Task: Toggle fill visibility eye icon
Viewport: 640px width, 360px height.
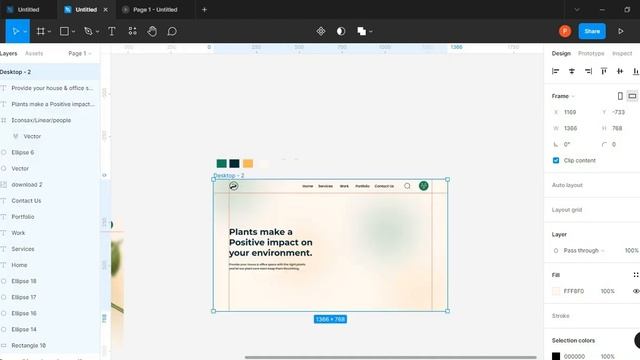Action: [x=636, y=291]
